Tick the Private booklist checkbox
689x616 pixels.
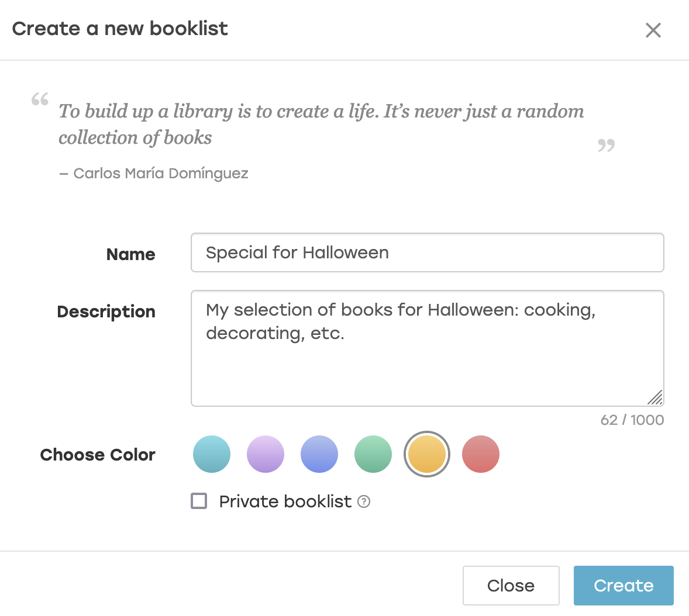click(x=199, y=501)
